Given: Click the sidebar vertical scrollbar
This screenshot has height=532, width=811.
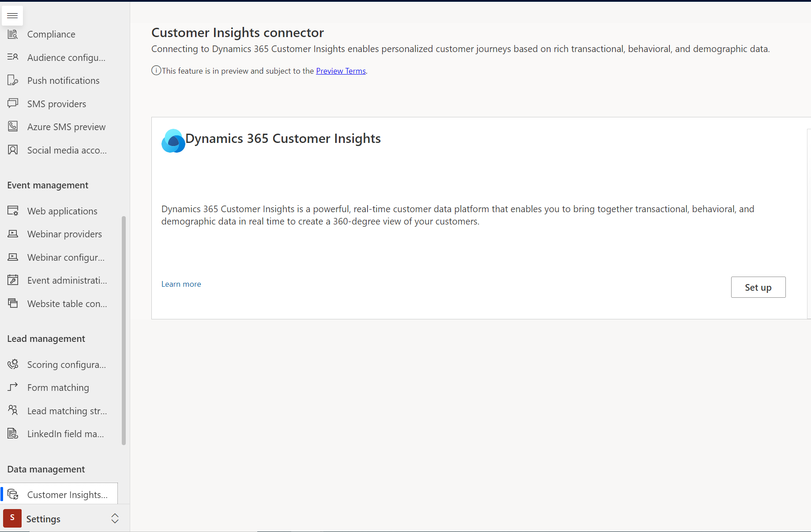Looking at the screenshot, I should [x=124, y=331].
